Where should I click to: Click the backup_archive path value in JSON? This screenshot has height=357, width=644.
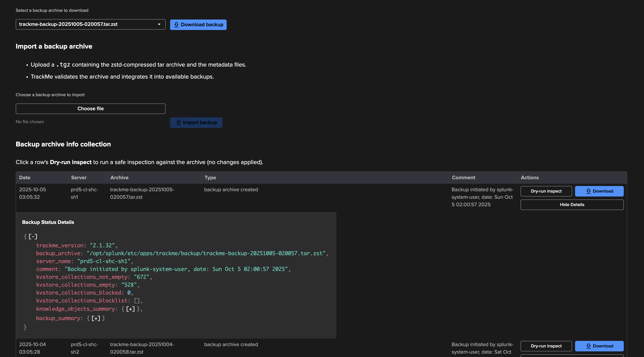pos(206,253)
